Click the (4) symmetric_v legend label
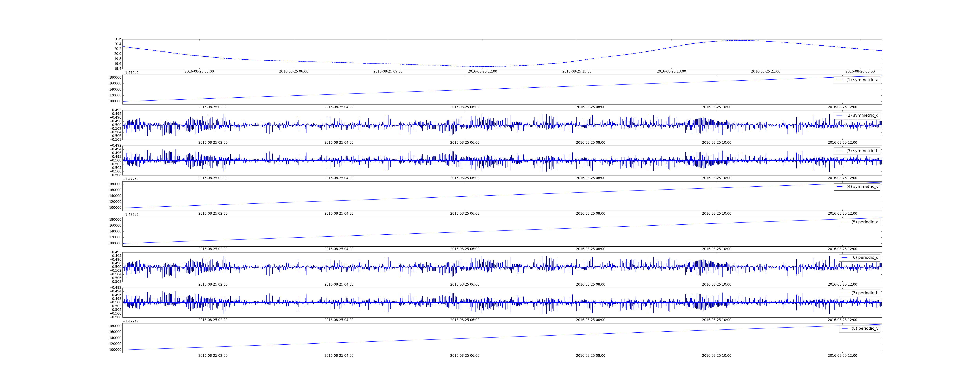This screenshot has width=980, height=392. point(862,186)
